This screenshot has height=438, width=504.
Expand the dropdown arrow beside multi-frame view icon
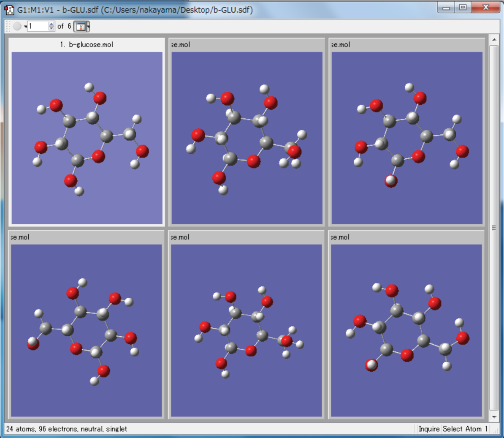point(88,27)
